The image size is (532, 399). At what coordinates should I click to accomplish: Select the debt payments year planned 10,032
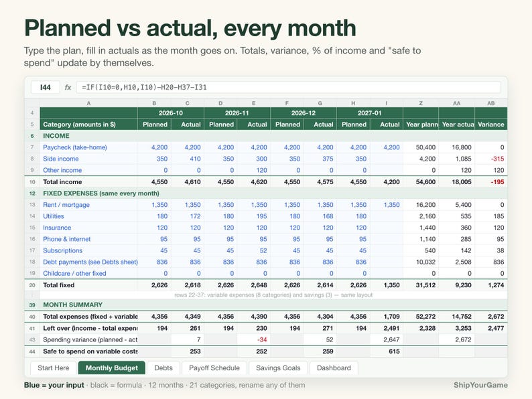point(421,262)
